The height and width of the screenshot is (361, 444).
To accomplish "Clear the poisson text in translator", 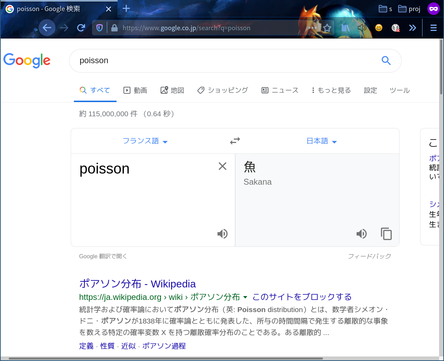I will pyautogui.click(x=222, y=166).
